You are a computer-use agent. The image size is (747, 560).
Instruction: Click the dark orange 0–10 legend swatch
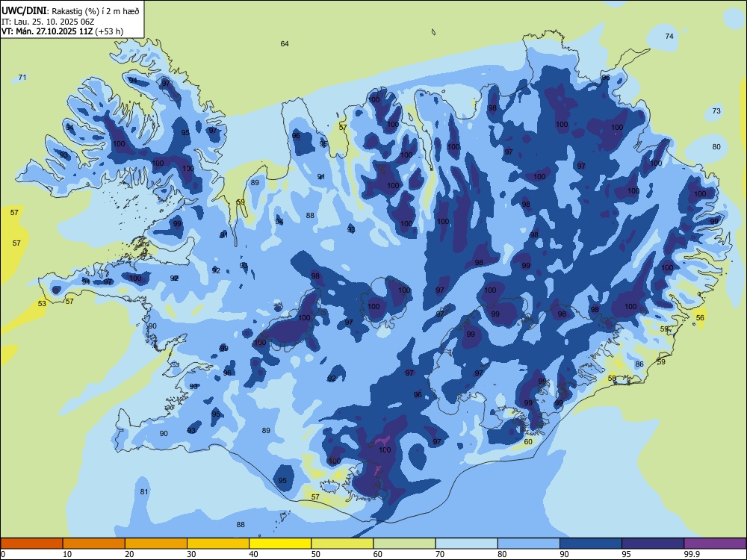(31, 544)
